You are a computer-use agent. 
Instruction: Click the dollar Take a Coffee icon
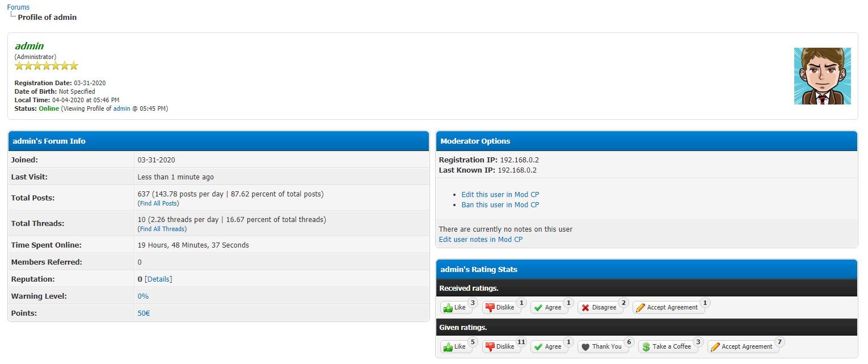point(646,347)
